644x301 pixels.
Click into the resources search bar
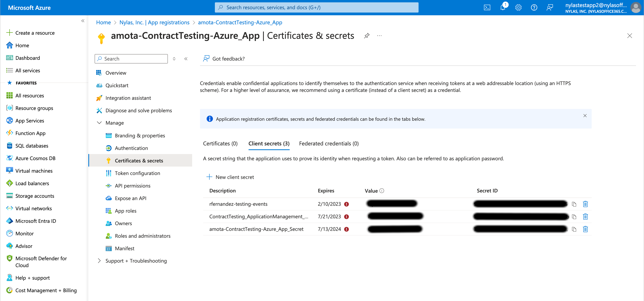coord(316,7)
